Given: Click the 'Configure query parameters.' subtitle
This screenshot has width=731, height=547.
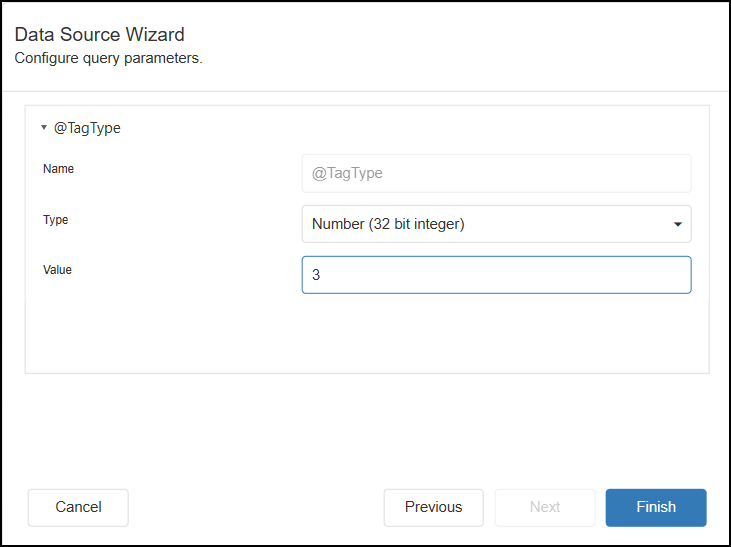Looking at the screenshot, I should 108,58.
